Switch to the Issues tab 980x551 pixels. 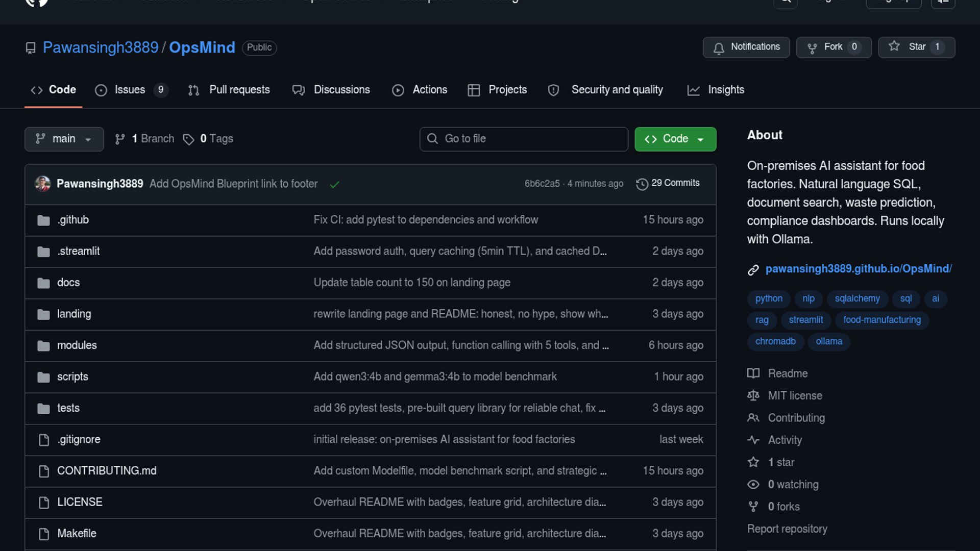pyautogui.click(x=130, y=90)
